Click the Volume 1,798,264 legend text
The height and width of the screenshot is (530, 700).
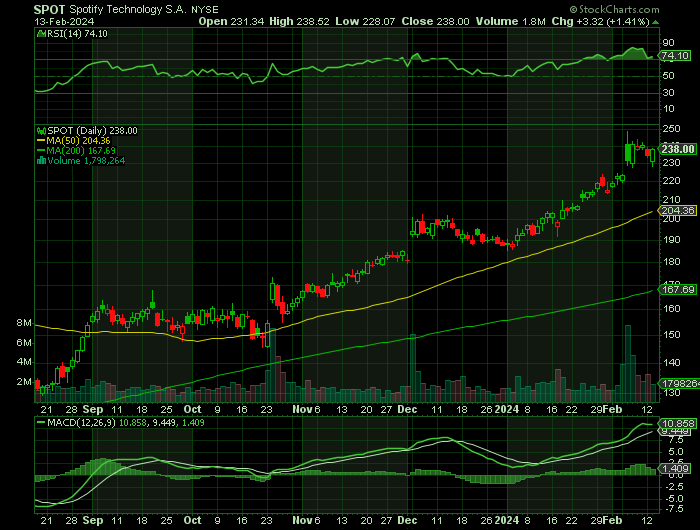pos(86,161)
